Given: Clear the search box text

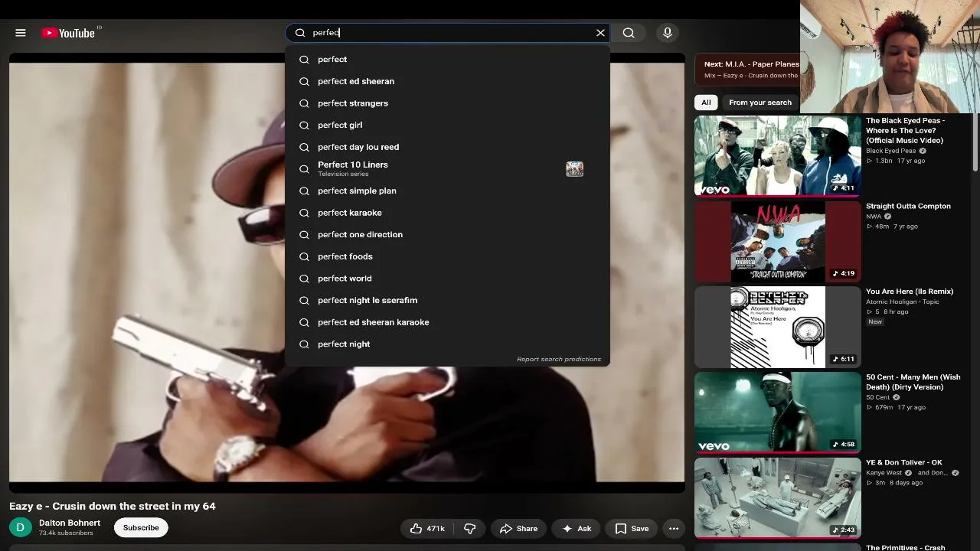Looking at the screenshot, I should [x=600, y=33].
